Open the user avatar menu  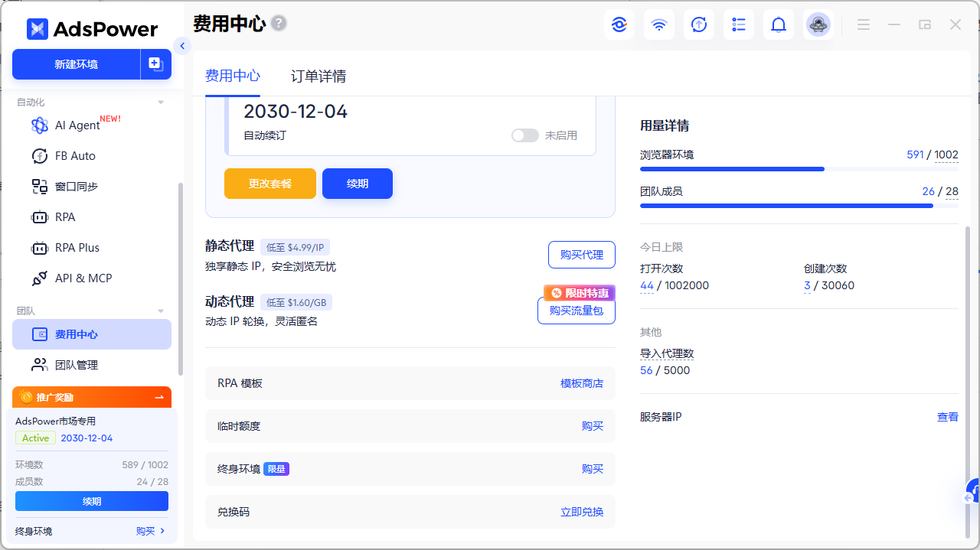(818, 24)
